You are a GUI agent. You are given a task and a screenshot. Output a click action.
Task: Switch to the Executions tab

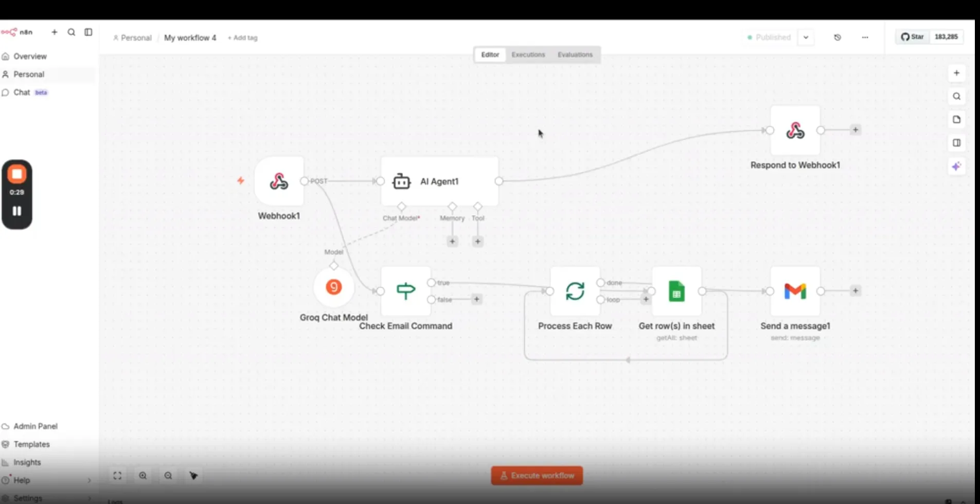(528, 55)
